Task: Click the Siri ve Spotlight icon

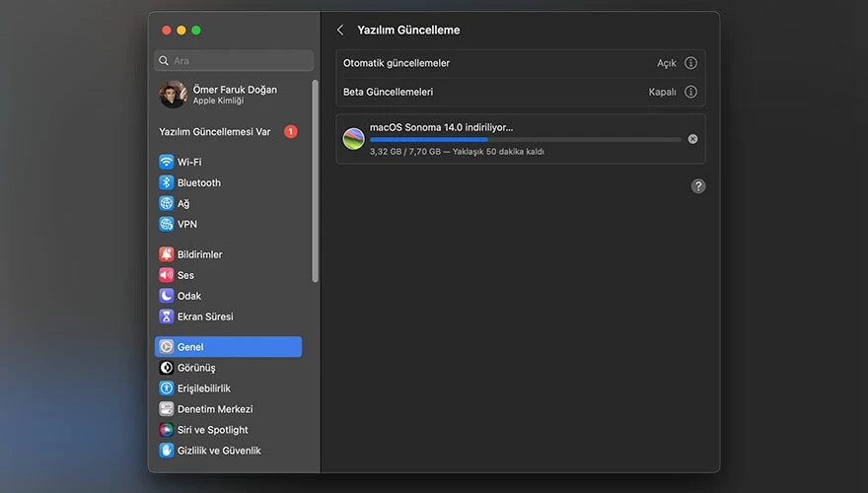Action: tap(166, 430)
